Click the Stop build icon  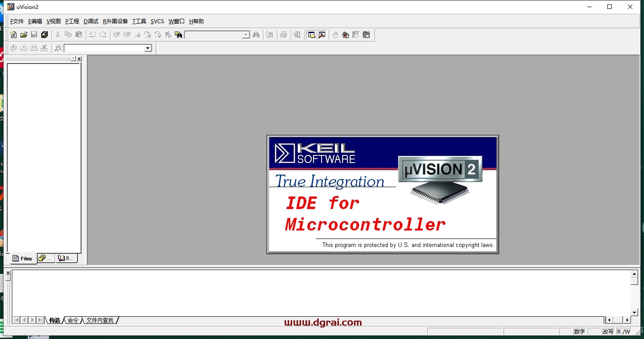(44, 48)
